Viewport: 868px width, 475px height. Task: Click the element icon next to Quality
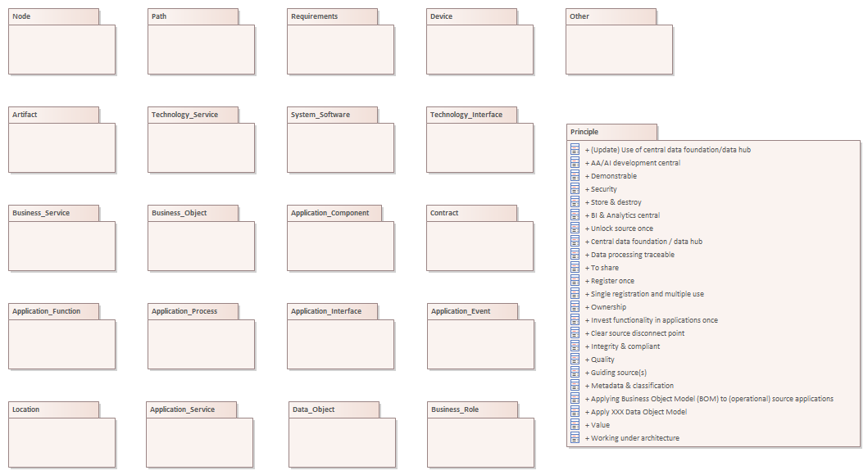coord(575,360)
